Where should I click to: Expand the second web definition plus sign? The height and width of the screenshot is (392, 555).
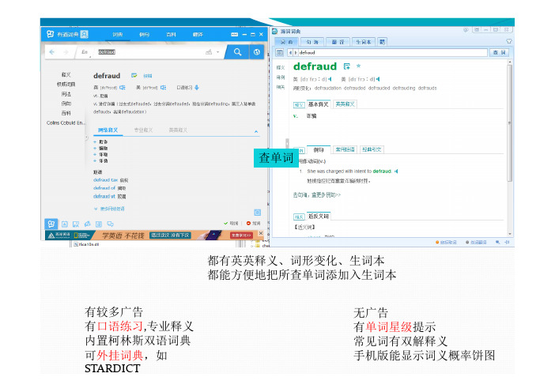(x=95, y=148)
